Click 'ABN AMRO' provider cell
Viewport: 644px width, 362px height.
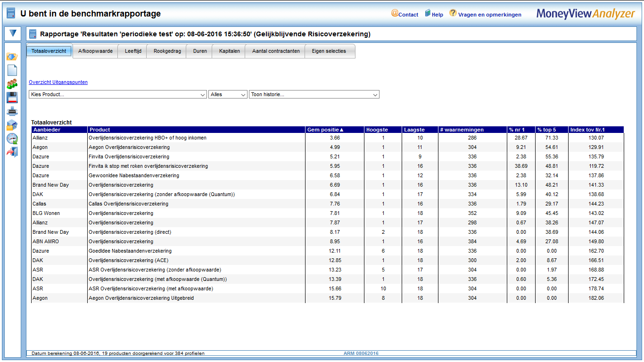[x=59, y=241]
